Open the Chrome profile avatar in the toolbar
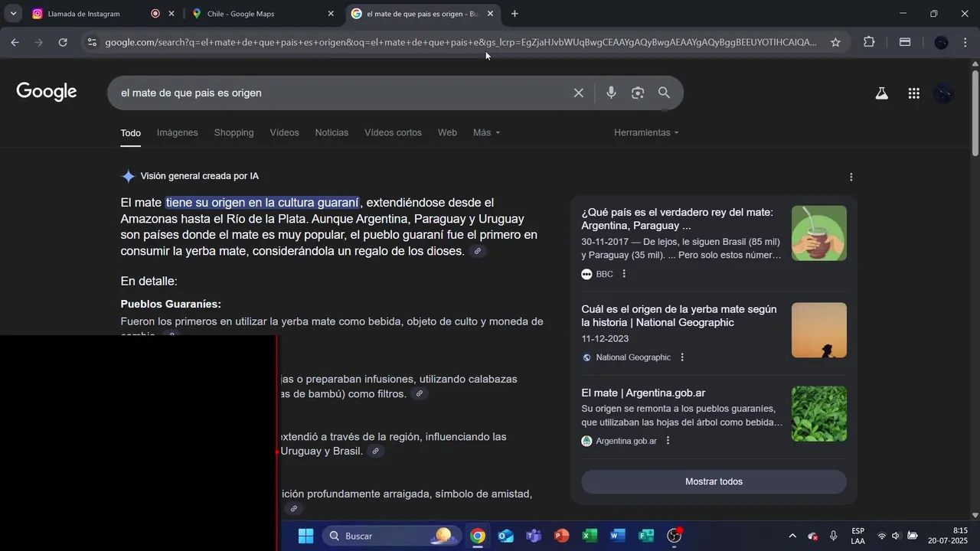980x551 pixels. click(942, 42)
